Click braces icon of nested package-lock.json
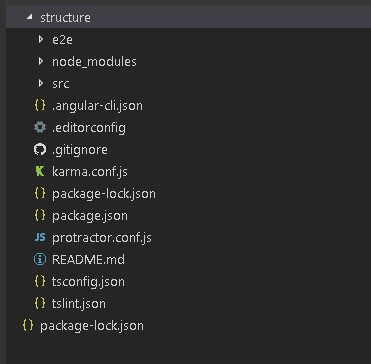This screenshot has width=371, height=364. [40, 194]
